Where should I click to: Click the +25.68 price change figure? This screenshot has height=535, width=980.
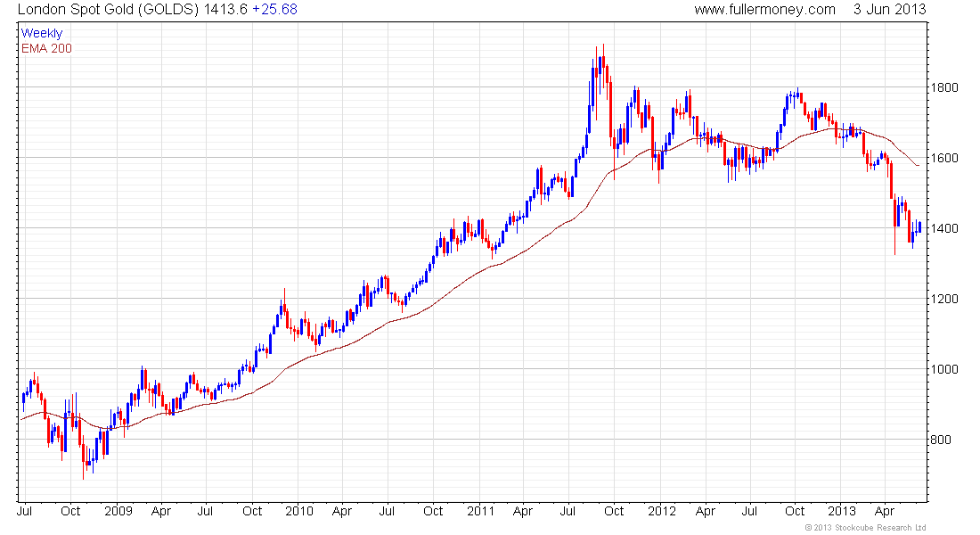coord(275,10)
